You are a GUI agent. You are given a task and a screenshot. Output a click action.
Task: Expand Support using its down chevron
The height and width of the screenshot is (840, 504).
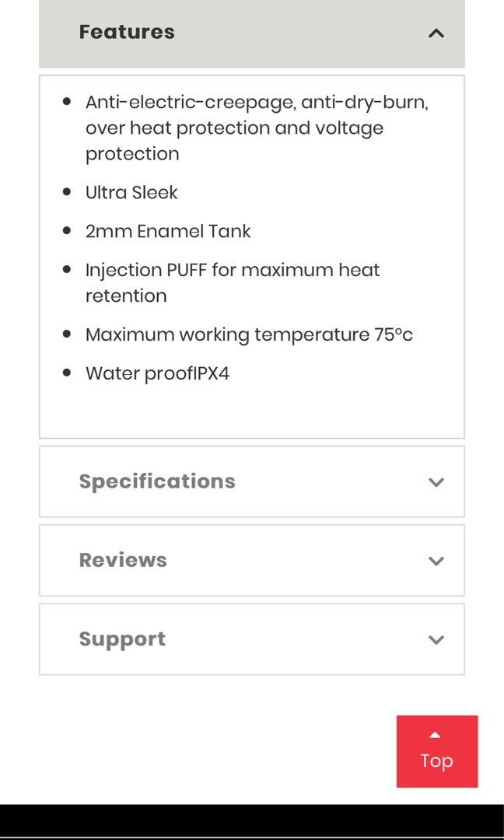(x=436, y=640)
